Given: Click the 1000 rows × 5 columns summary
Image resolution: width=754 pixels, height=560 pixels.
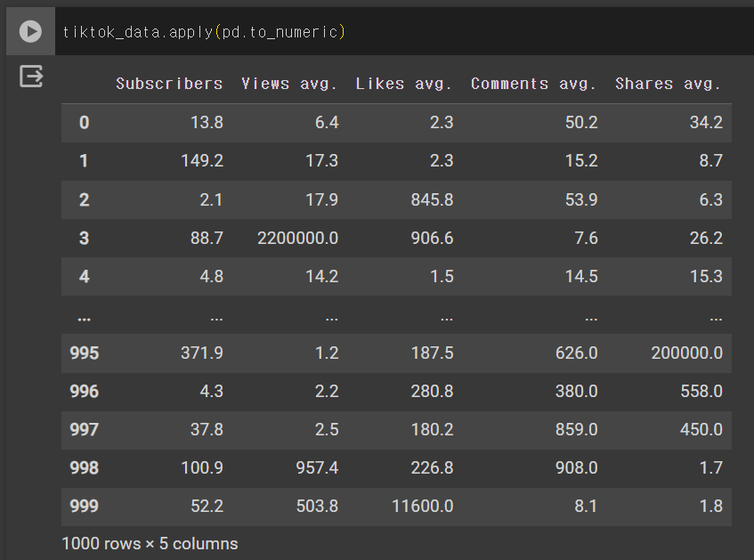Looking at the screenshot, I should pyautogui.click(x=150, y=544).
